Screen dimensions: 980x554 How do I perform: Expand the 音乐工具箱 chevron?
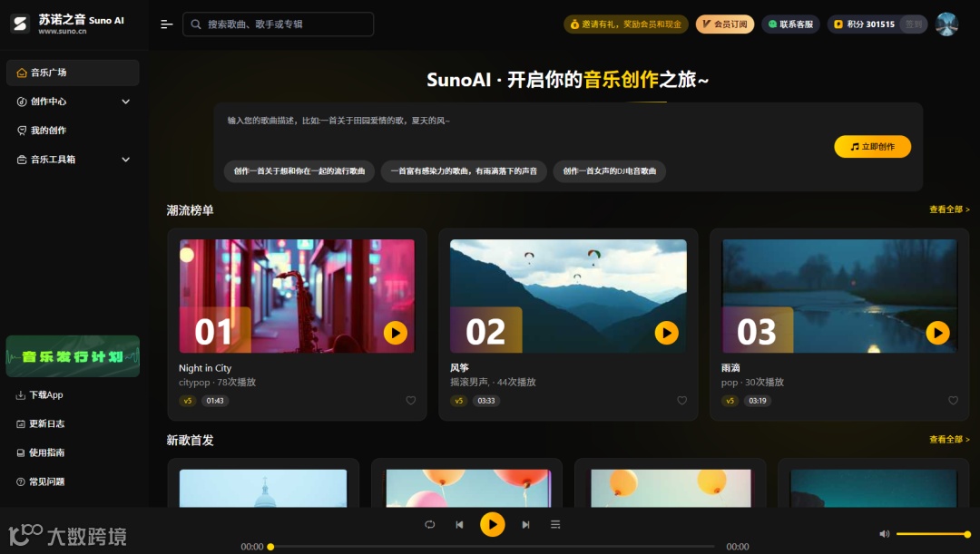click(x=125, y=160)
